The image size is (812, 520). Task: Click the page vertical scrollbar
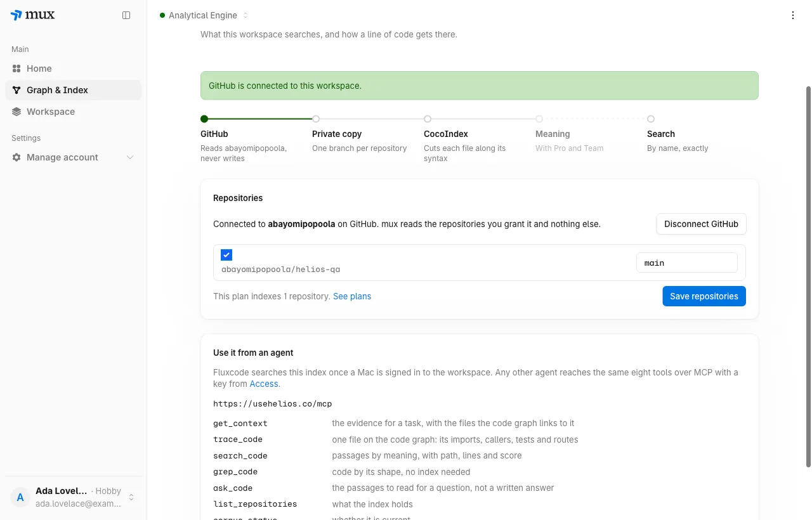pos(808,276)
